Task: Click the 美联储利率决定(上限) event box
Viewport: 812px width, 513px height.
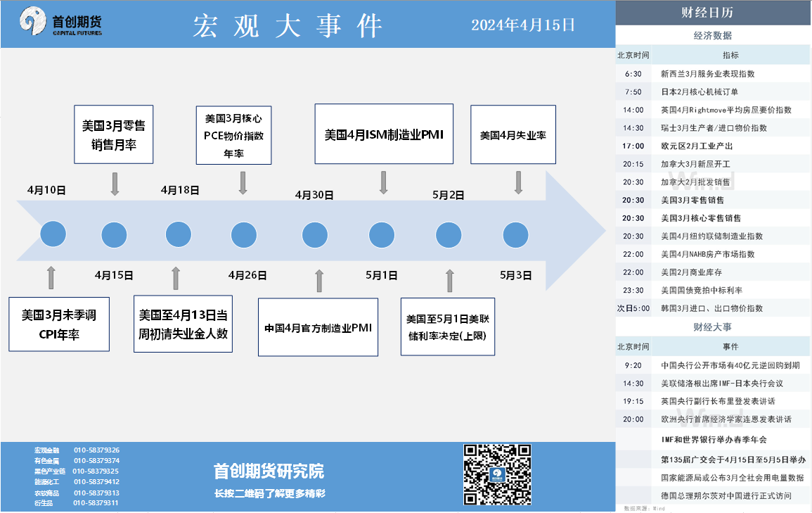Action: coord(448,327)
